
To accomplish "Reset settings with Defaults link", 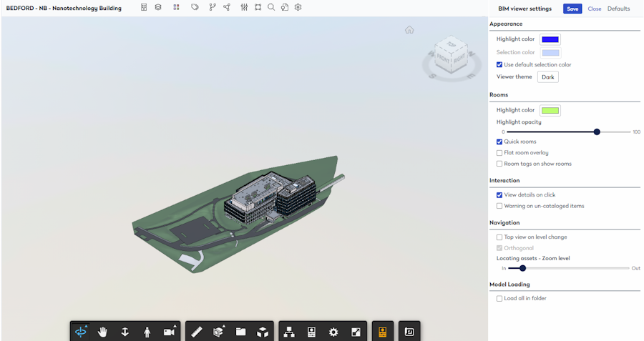I will (x=618, y=9).
